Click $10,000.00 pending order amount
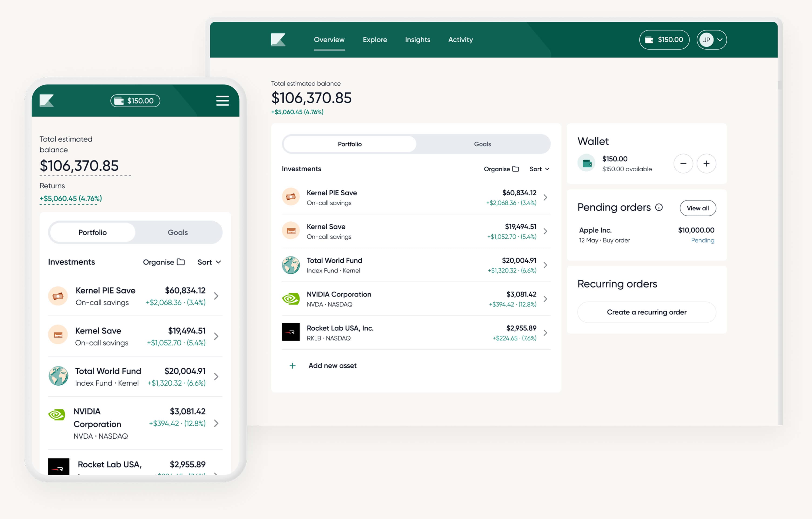This screenshot has width=812, height=519. pos(696,230)
